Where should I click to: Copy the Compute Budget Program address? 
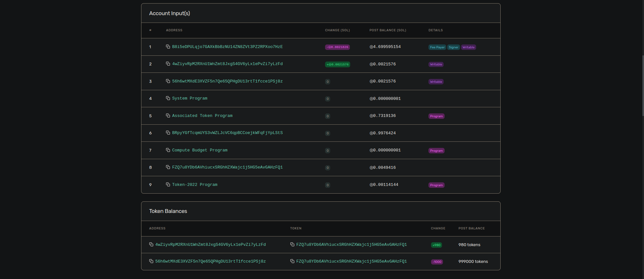coord(168,150)
